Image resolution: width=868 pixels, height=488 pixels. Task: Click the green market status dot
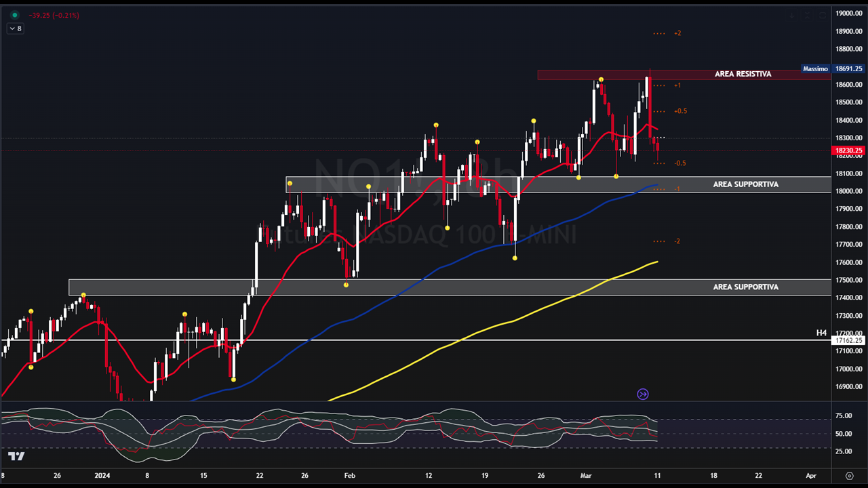click(14, 15)
